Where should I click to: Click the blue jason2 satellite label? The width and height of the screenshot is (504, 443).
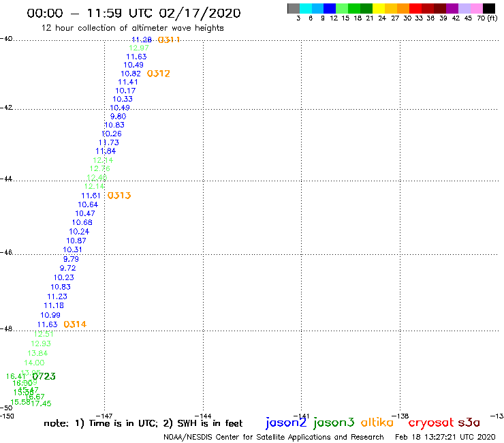pos(286,423)
